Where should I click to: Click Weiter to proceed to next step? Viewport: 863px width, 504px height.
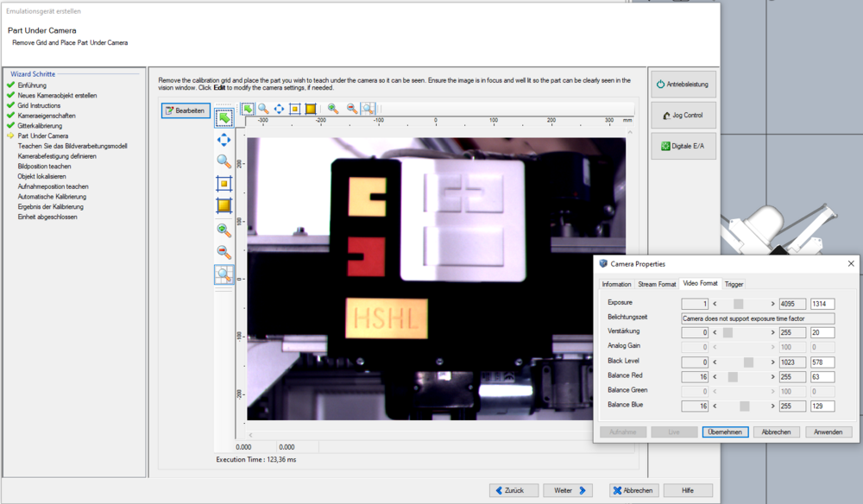(x=567, y=490)
